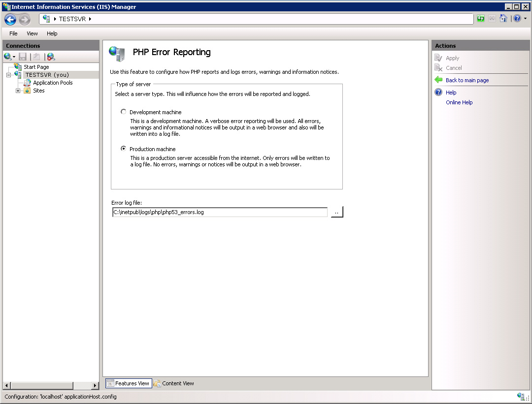Select Sites in Connections tree
532x404 pixels.
point(39,91)
